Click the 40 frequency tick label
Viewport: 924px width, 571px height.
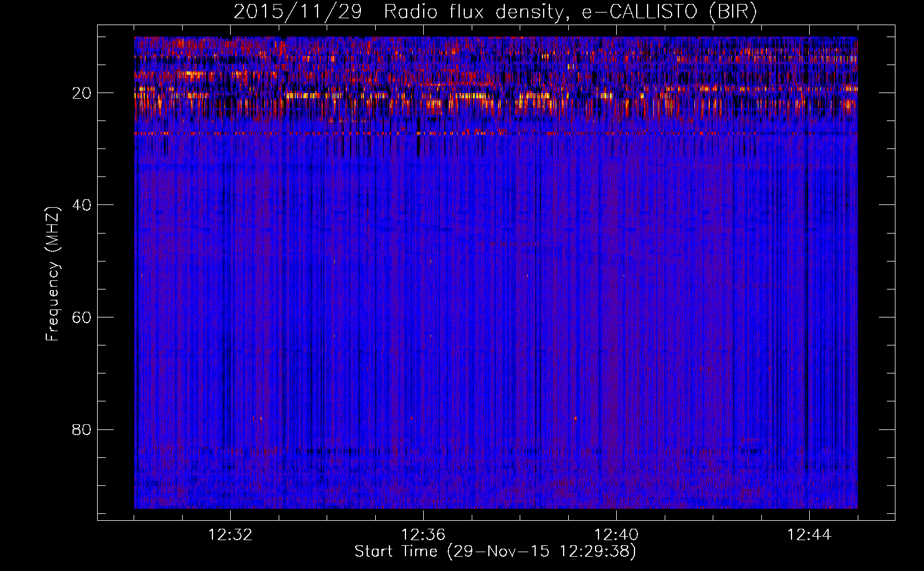pyautogui.click(x=82, y=205)
